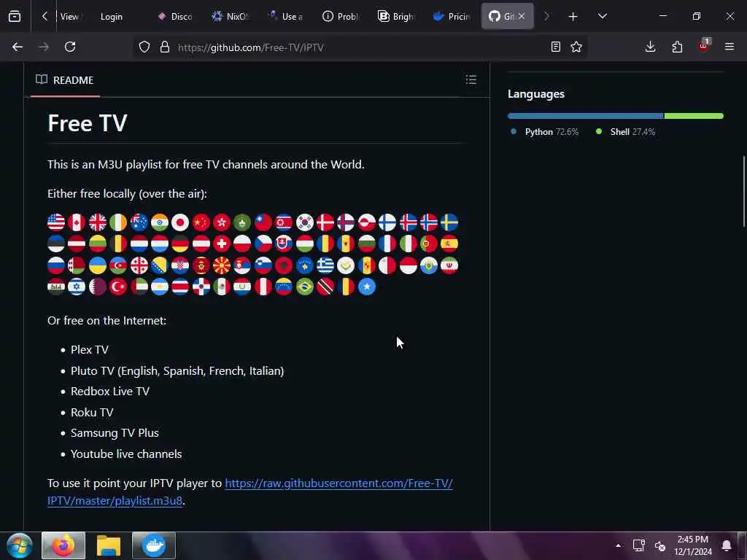Toggle reader view for this page
747x560 pixels.
555,47
